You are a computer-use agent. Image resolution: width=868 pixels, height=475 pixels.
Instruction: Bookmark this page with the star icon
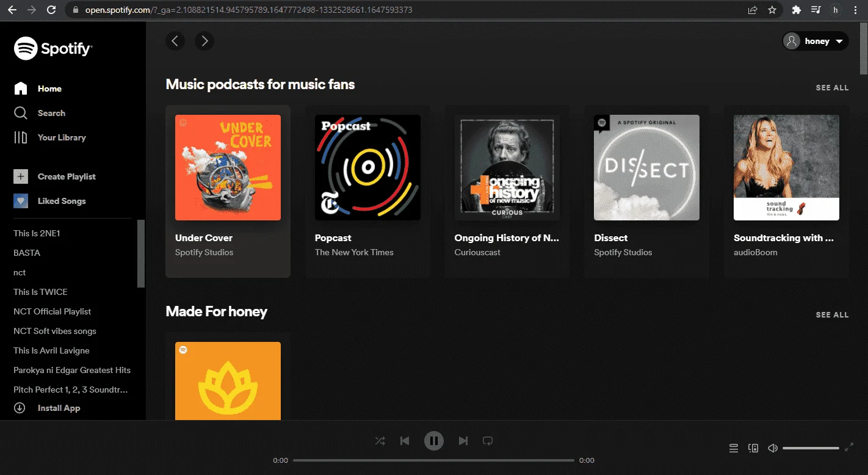point(772,10)
